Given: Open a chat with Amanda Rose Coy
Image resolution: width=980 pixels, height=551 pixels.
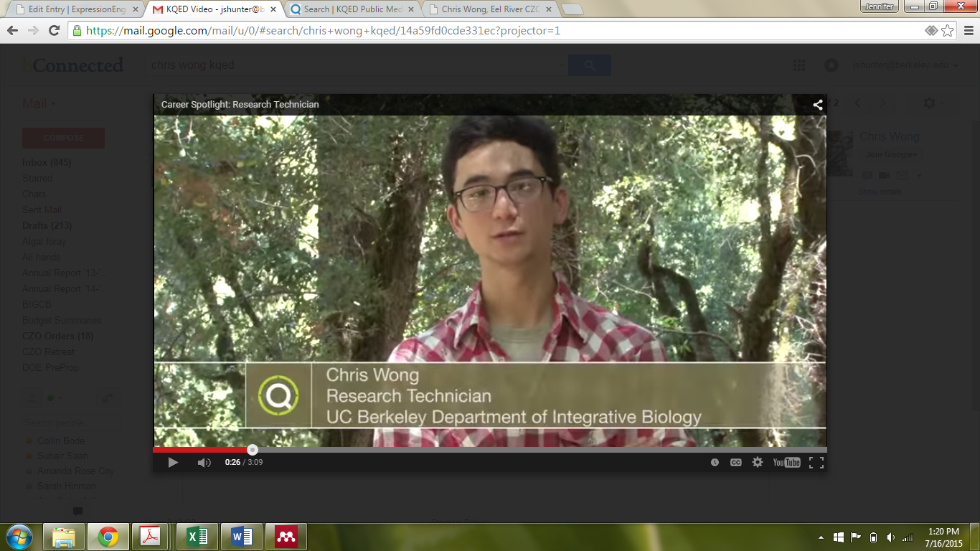Looking at the screenshot, I should pyautogui.click(x=75, y=471).
